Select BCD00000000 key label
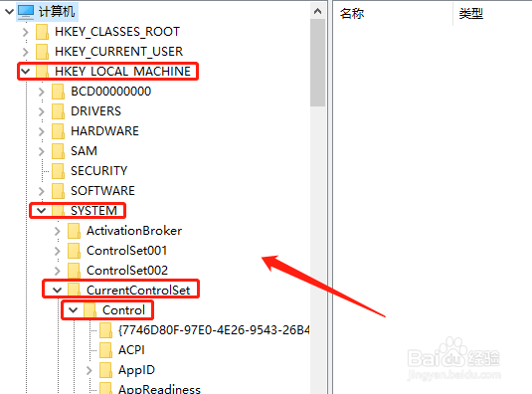The image size is (532, 394). point(110,92)
